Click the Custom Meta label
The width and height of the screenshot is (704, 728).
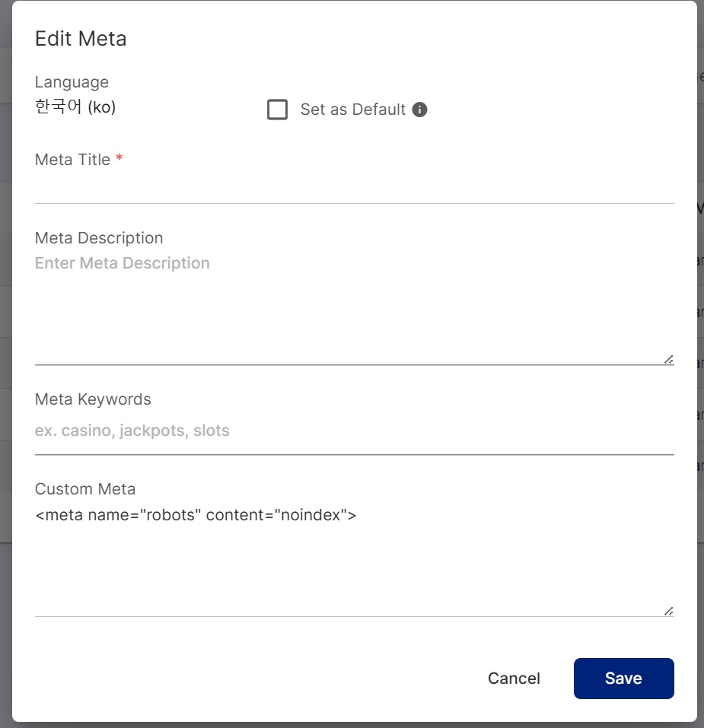pos(85,489)
